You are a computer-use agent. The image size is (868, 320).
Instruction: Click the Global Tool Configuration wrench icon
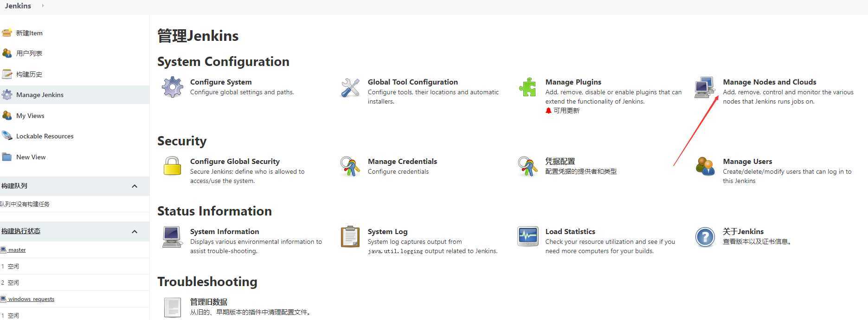coord(350,87)
